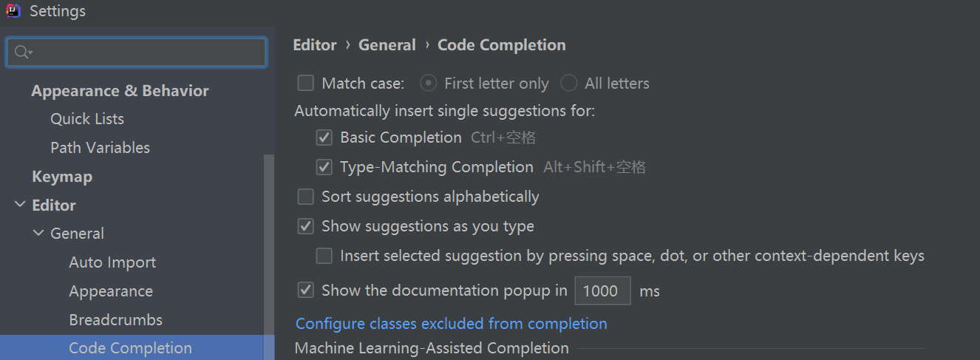Image resolution: width=980 pixels, height=360 pixels.
Task: Enable Sort suggestions alphabetically
Action: [x=306, y=197]
